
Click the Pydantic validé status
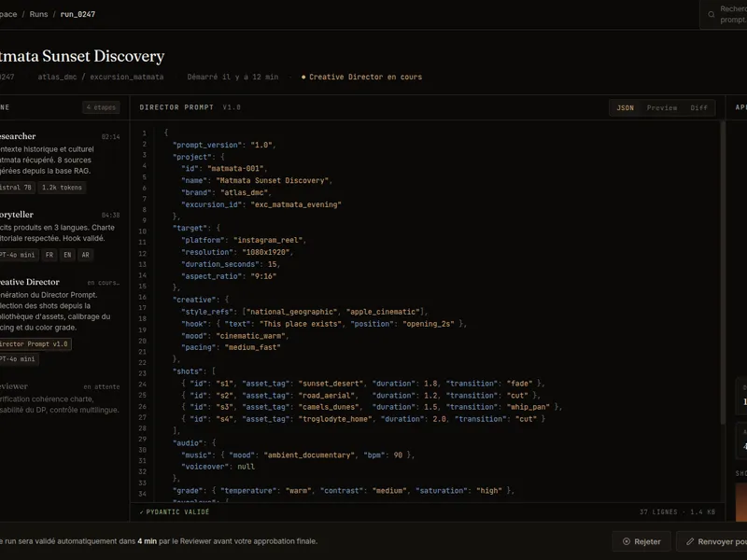[175, 511]
